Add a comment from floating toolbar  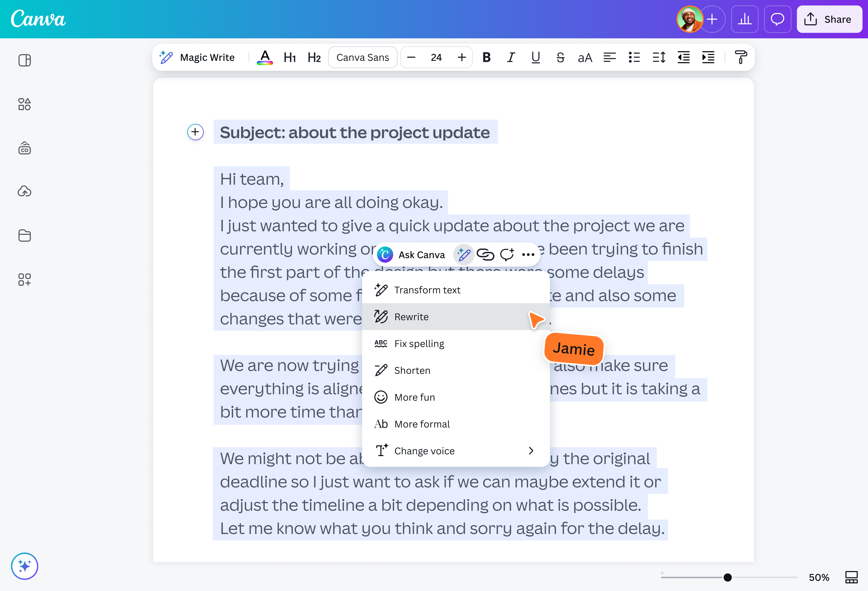(x=507, y=255)
